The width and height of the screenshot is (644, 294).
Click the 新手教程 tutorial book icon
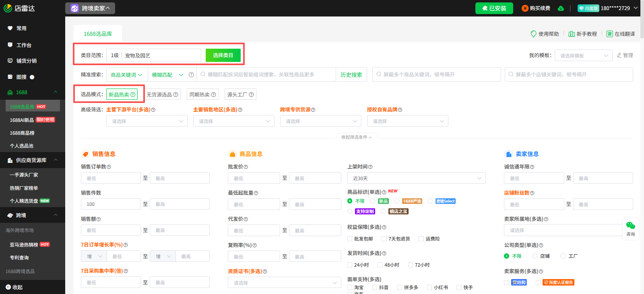tap(572, 34)
